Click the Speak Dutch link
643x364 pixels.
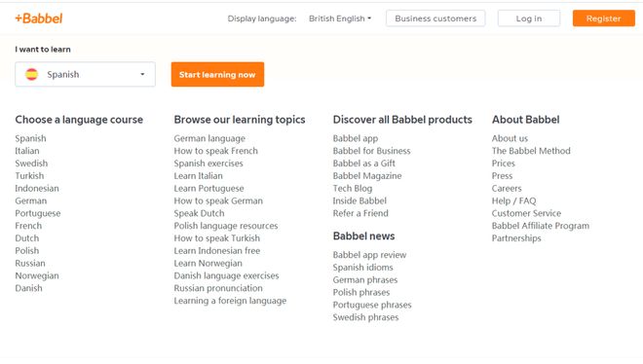pyautogui.click(x=200, y=213)
